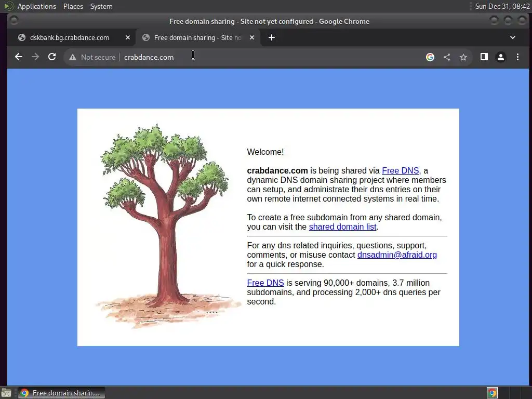Open the shared domain list link
The width and height of the screenshot is (532, 399).
[343, 227]
